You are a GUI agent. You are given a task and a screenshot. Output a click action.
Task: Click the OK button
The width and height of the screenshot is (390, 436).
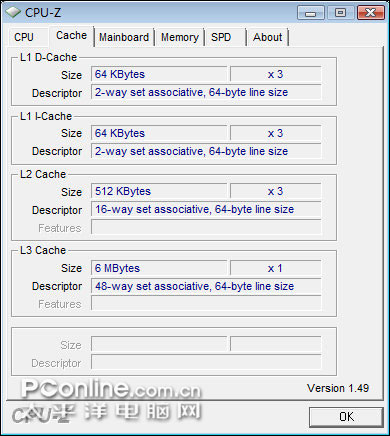pyautogui.click(x=346, y=417)
